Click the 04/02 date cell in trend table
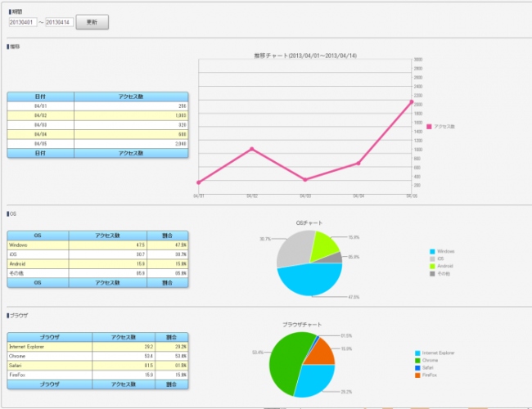 40,115
